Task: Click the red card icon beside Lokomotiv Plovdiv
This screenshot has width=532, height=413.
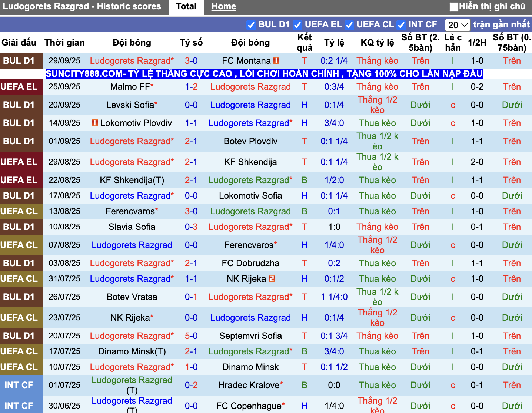Action: click(x=95, y=123)
